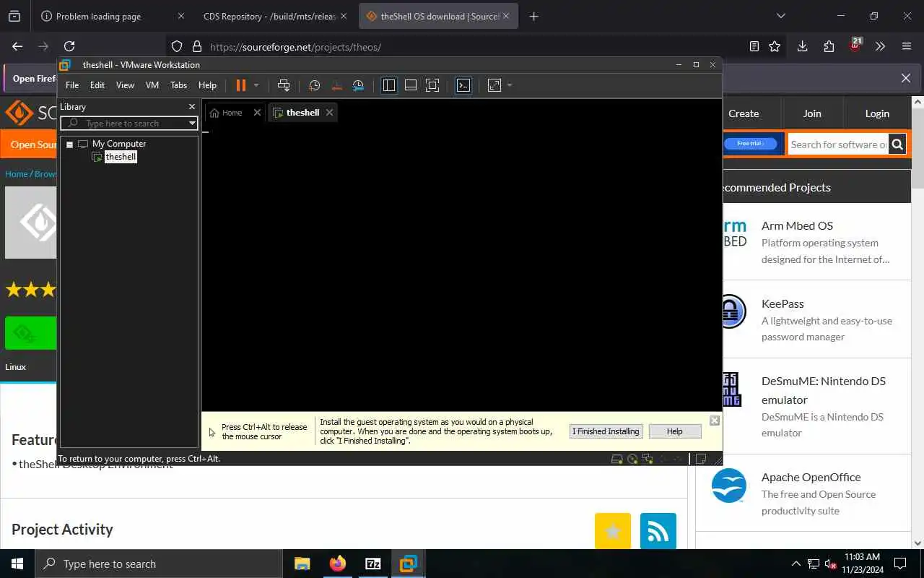Open the Apache OpenOffice recommended project
The image size is (924, 578).
[x=811, y=477]
